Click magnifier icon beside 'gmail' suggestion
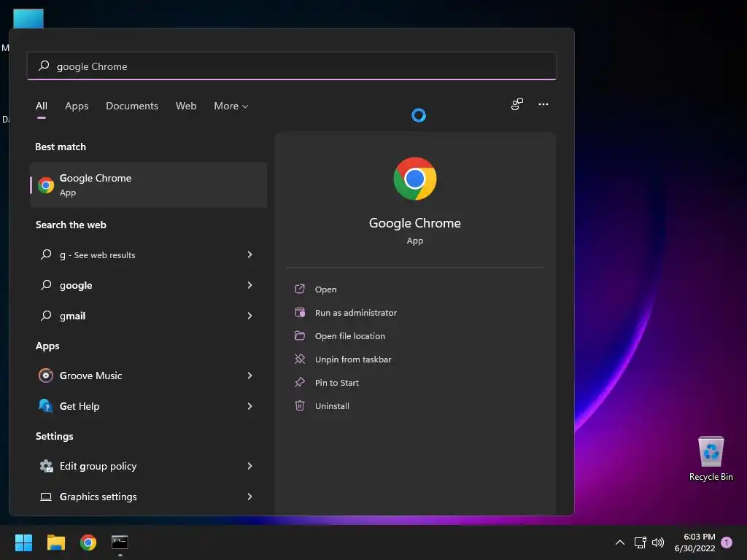747x560 pixels. (x=46, y=315)
